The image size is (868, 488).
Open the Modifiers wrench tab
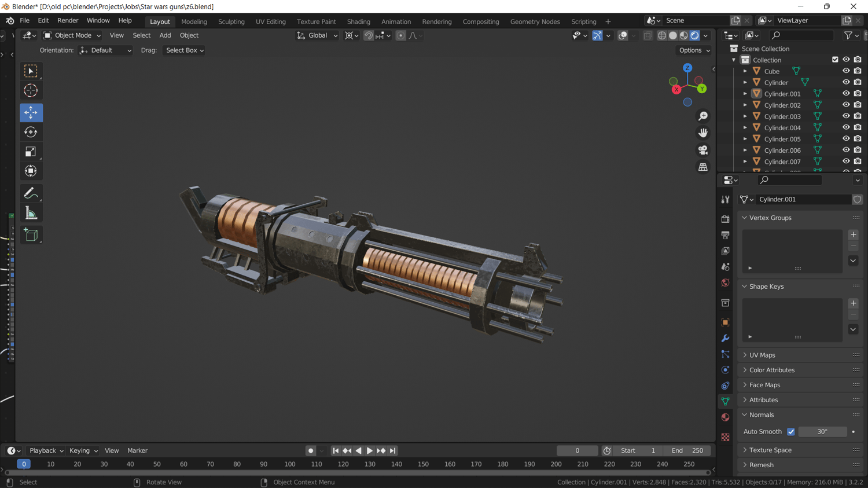(725, 338)
